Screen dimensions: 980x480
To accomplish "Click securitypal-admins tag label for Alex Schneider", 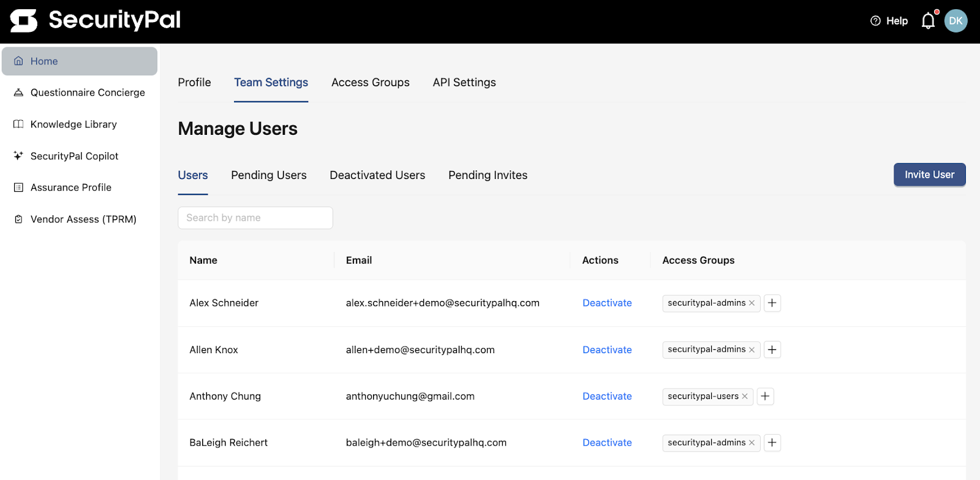I will coord(707,303).
